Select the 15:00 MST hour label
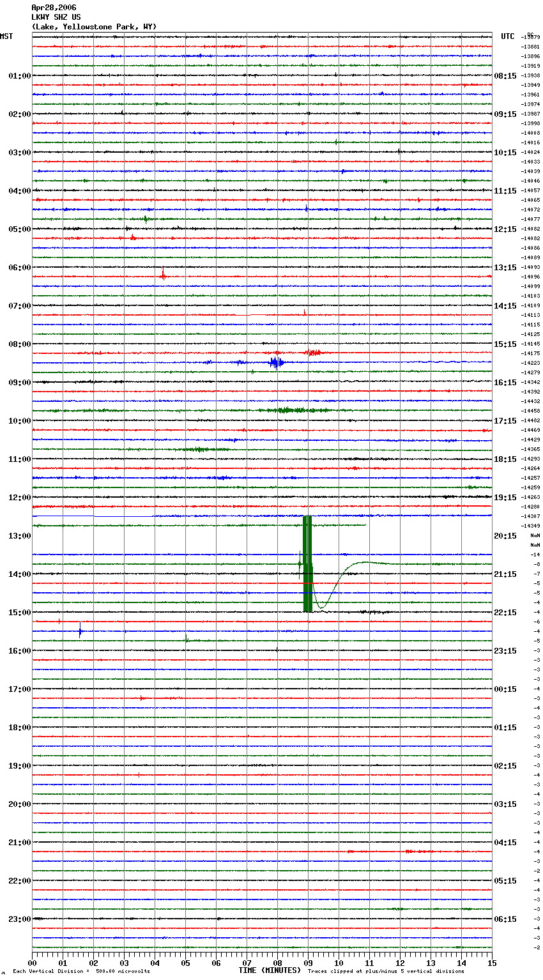 tap(20, 613)
